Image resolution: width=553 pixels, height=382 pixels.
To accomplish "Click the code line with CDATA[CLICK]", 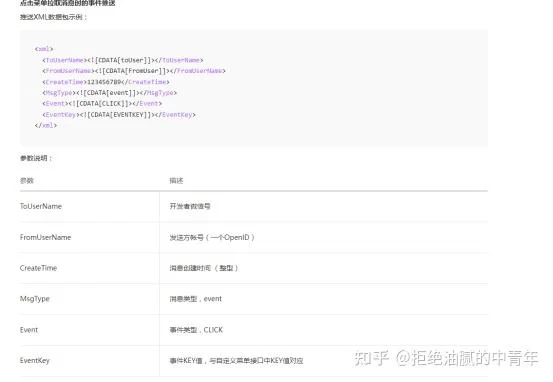I will coord(102,104).
